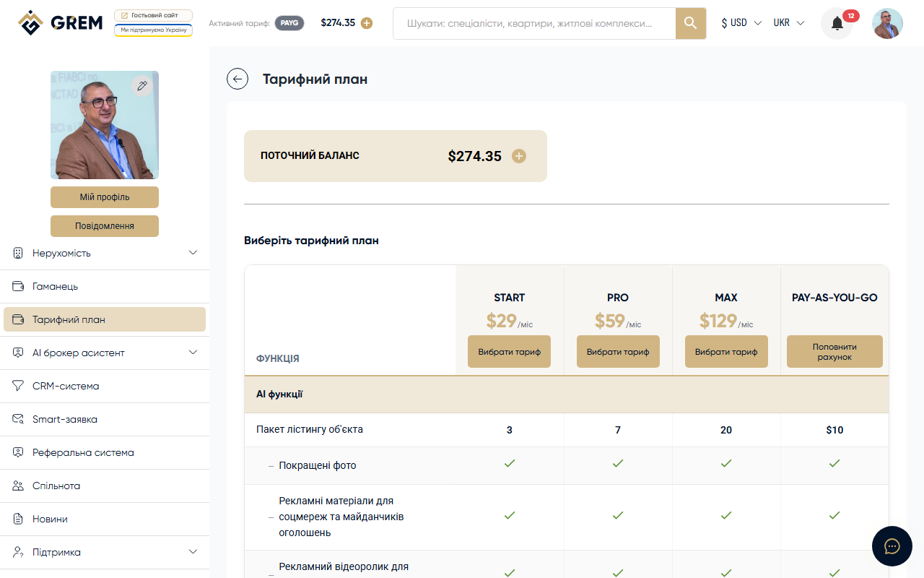924x578 pixels.
Task: Click the plus icon in Поточний баланс card
Action: tap(519, 156)
